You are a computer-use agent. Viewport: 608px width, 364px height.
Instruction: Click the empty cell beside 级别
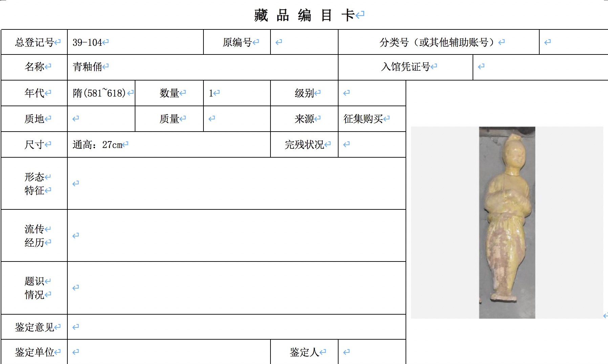(x=372, y=93)
